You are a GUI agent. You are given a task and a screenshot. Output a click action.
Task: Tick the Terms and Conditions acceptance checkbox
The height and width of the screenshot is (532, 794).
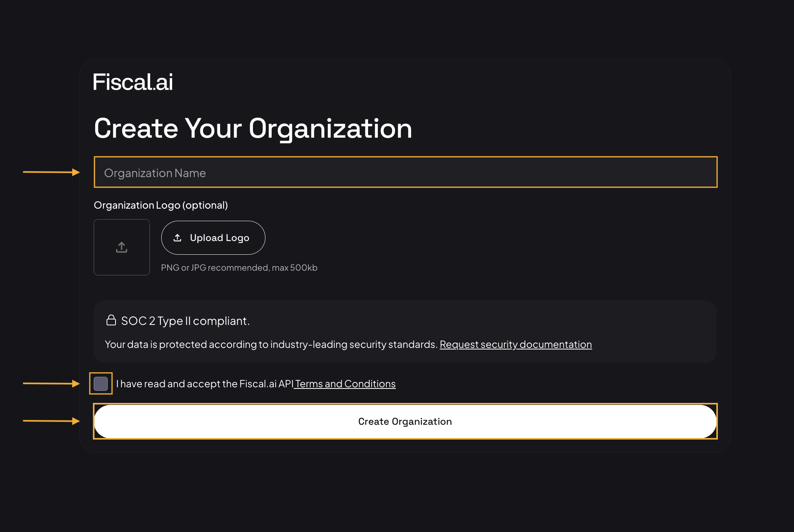click(x=101, y=384)
